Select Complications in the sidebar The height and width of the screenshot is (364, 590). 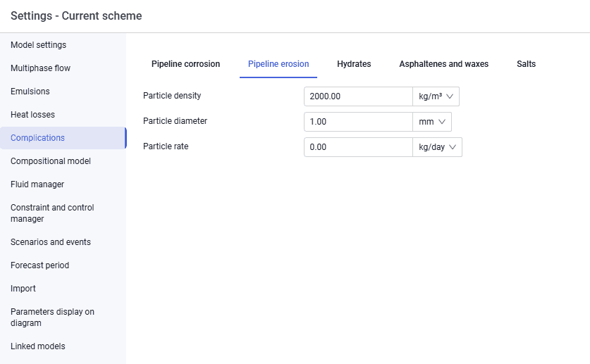(63, 138)
